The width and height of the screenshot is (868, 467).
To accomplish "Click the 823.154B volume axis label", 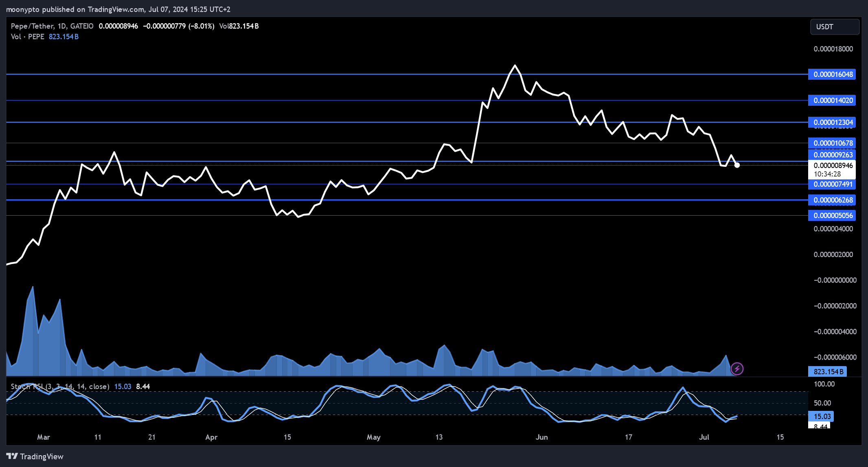I will pos(827,372).
